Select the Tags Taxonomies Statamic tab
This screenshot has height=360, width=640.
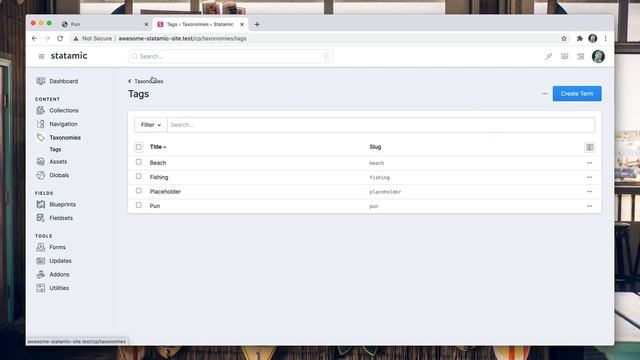pos(200,24)
